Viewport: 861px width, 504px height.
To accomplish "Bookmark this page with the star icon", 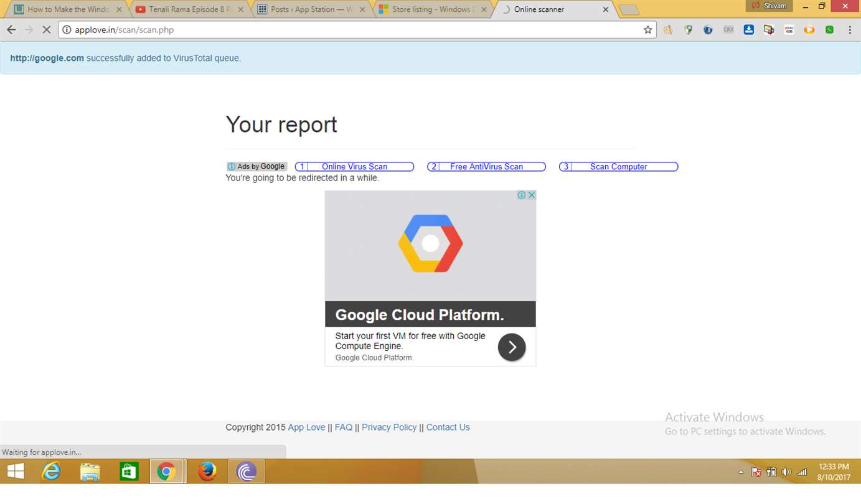I will 648,30.
